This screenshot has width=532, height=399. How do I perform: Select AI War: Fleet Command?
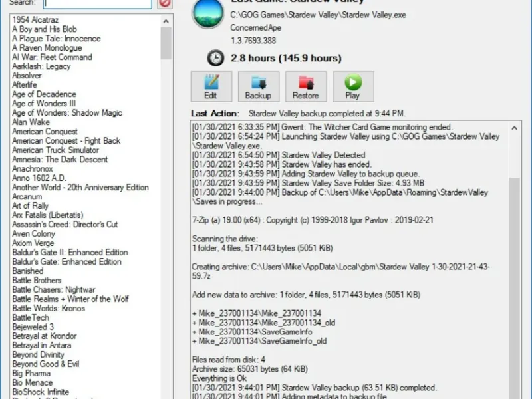(52, 57)
